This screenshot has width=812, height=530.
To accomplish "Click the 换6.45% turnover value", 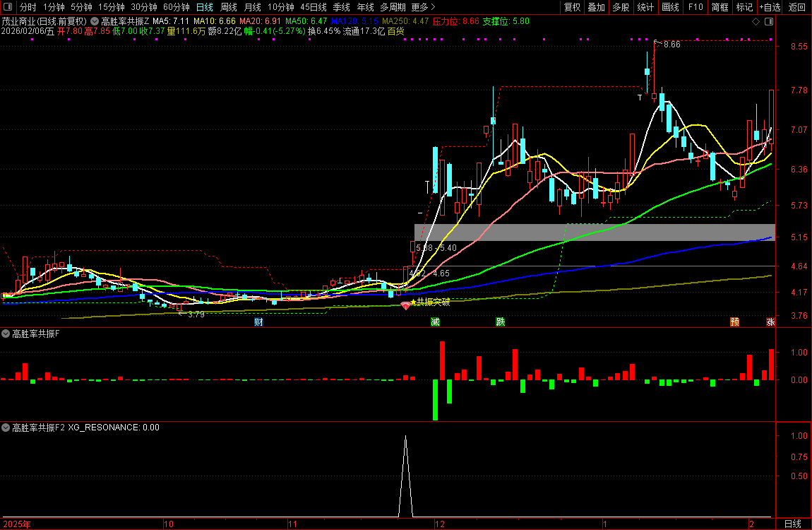I will click(x=324, y=31).
